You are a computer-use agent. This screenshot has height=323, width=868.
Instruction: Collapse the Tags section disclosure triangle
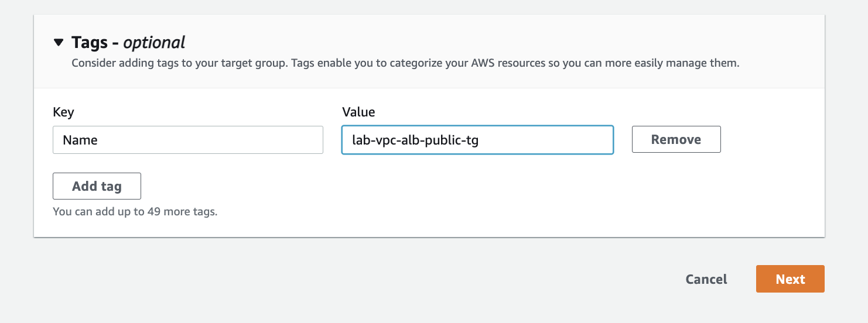[x=58, y=43]
